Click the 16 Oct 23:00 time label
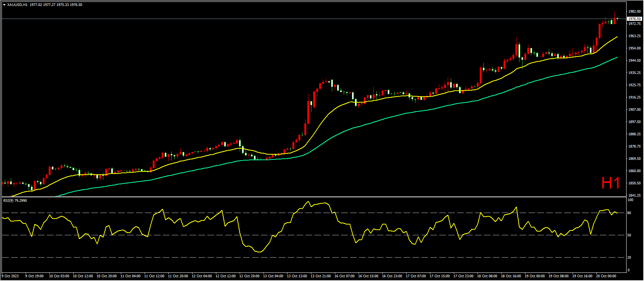This screenshot has height=281, width=644. pyautogui.click(x=392, y=276)
